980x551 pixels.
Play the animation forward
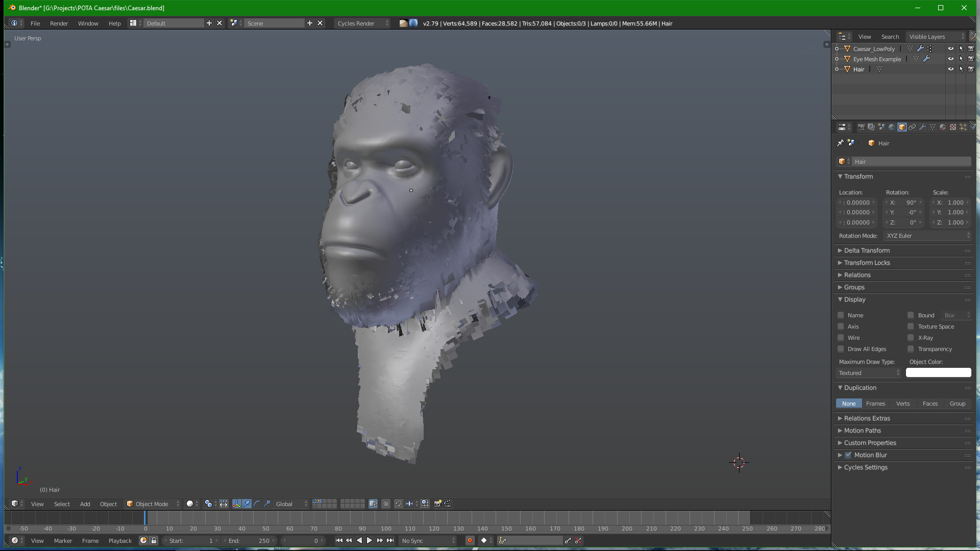[370, 540]
